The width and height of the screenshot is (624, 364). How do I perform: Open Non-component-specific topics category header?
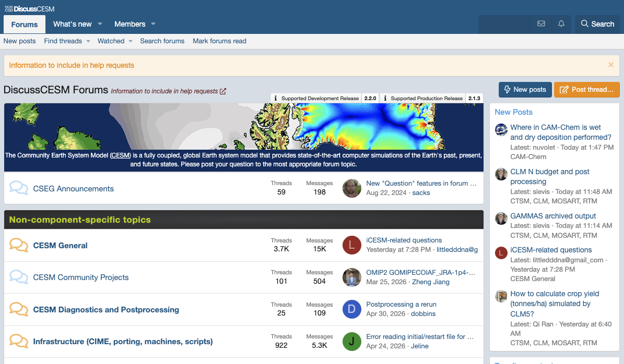(x=79, y=220)
